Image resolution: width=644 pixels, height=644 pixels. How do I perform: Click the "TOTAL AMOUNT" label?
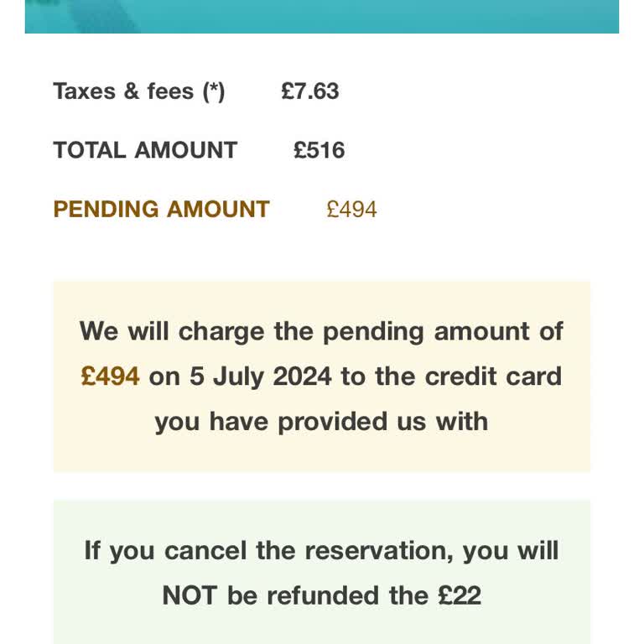[145, 150]
